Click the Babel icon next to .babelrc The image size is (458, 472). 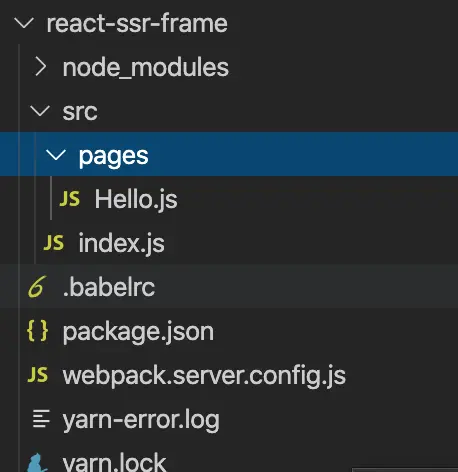37,286
